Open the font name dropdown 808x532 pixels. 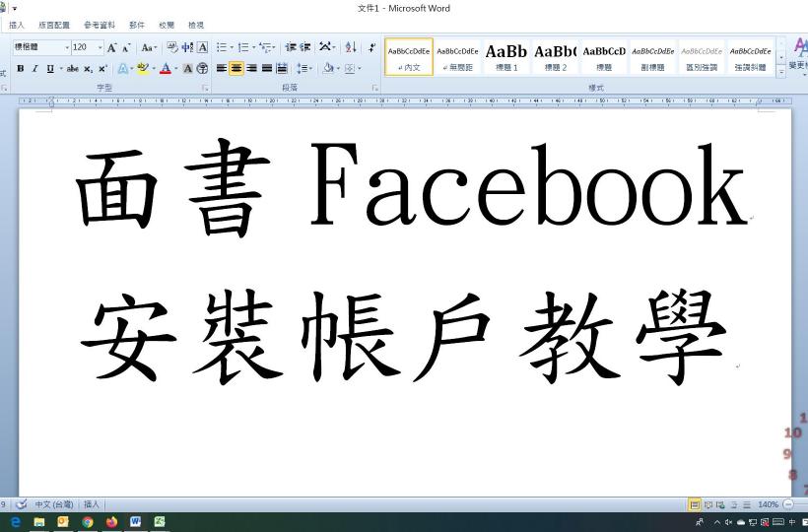(x=67, y=48)
